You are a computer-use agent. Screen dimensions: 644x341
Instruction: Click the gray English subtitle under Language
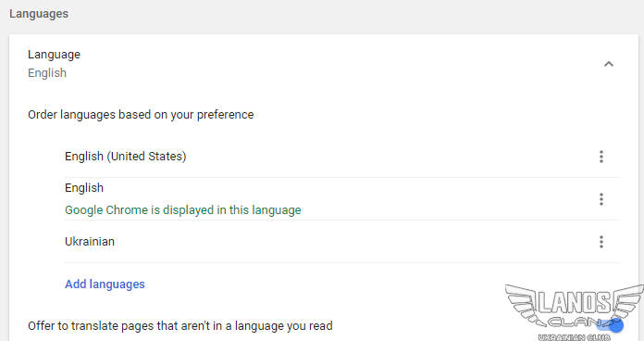47,73
